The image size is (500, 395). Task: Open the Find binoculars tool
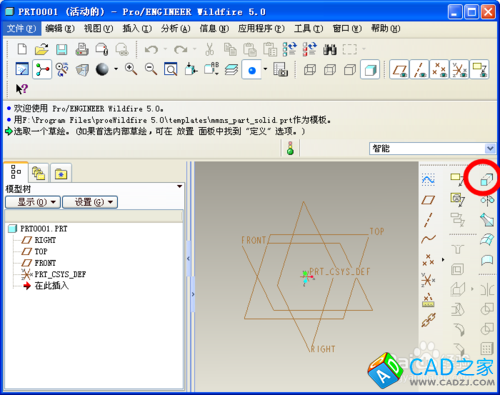click(x=330, y=50)
